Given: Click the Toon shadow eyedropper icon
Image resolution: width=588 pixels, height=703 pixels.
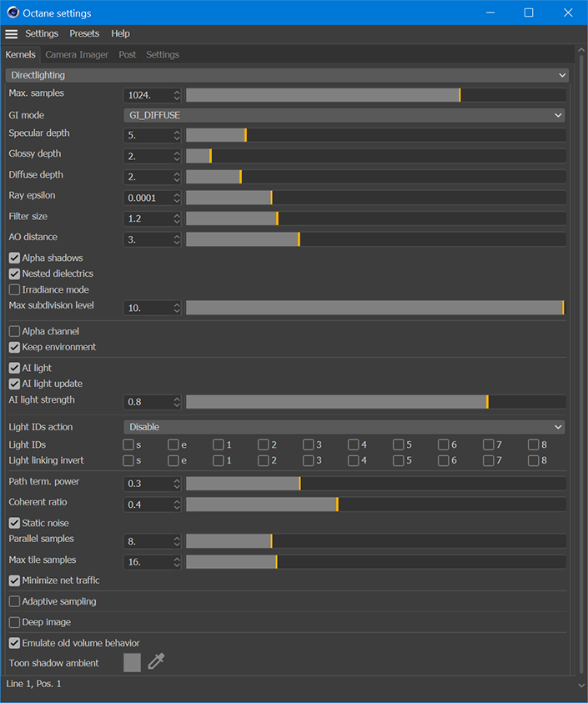Looking at the screenshot, I should point(156,662).
